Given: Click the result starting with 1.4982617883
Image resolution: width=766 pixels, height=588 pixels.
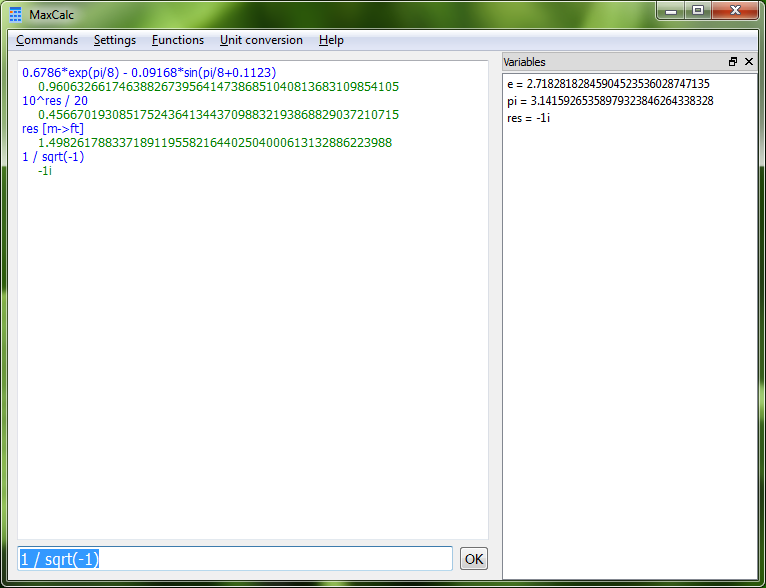Looking at the screenshot, I should point(215,143).
